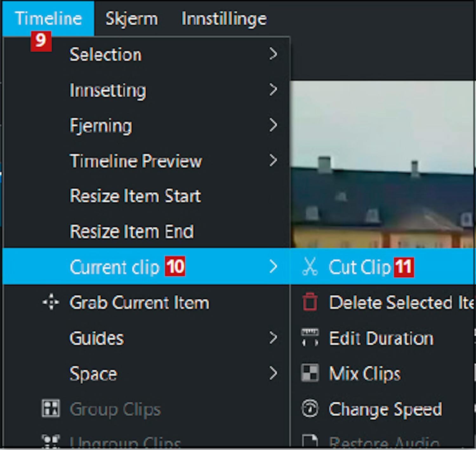Choose Resize Item Start
Image resolution: width=476 pixels, height=450 pixels.
pos(135,196)
